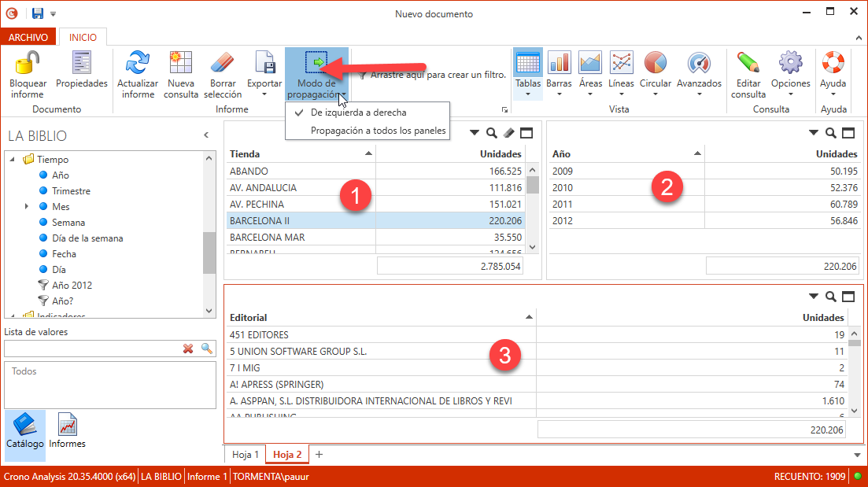Select 'De izquierda a derecha' checked option
This screenshot has width=868, height=487.
[358, 113]
